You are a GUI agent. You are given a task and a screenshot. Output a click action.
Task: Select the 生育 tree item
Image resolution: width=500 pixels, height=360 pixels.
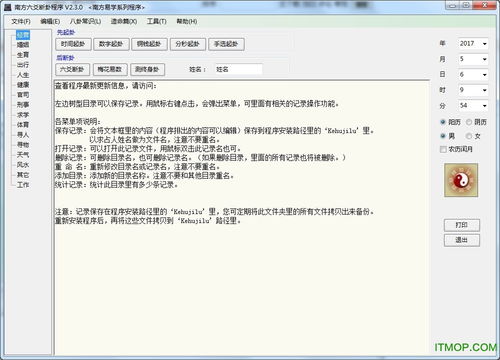pyautogui.click(x=23, y=55)
